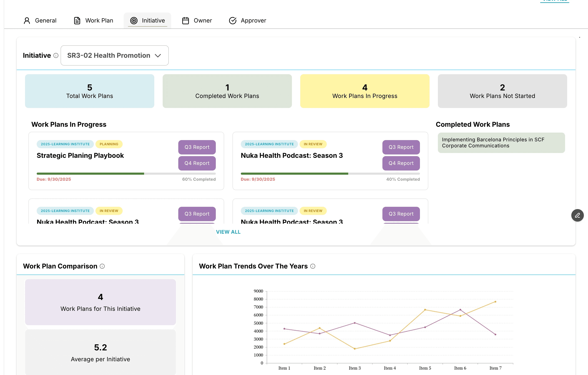The width and height of the screenshot is (588, 375).
Task: Click the calendar icon beside Owner
Action: [186, 20]
